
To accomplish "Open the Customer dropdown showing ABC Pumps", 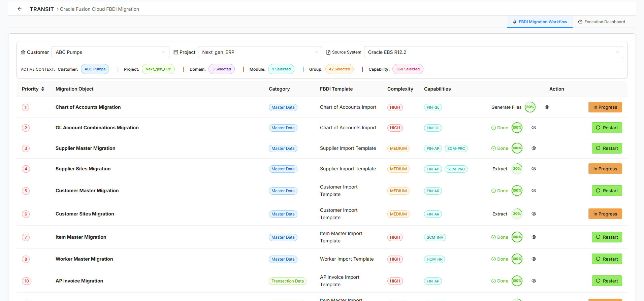I will (110, 52).
